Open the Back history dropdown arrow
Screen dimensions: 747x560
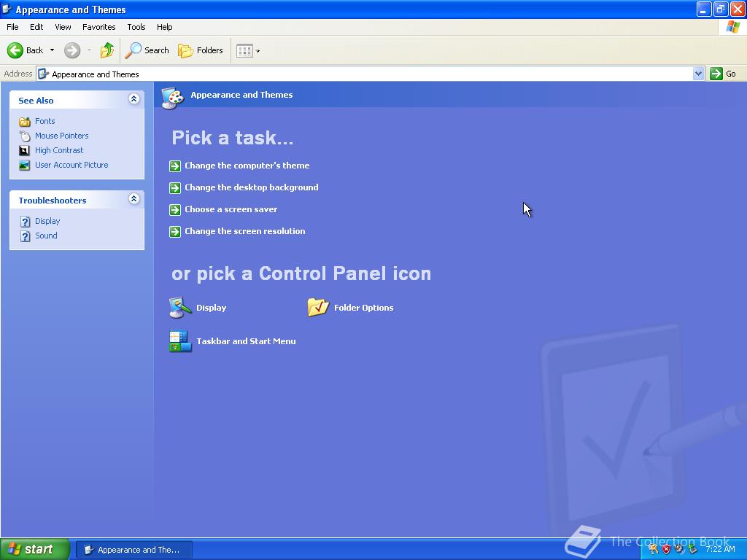(52, 50)
